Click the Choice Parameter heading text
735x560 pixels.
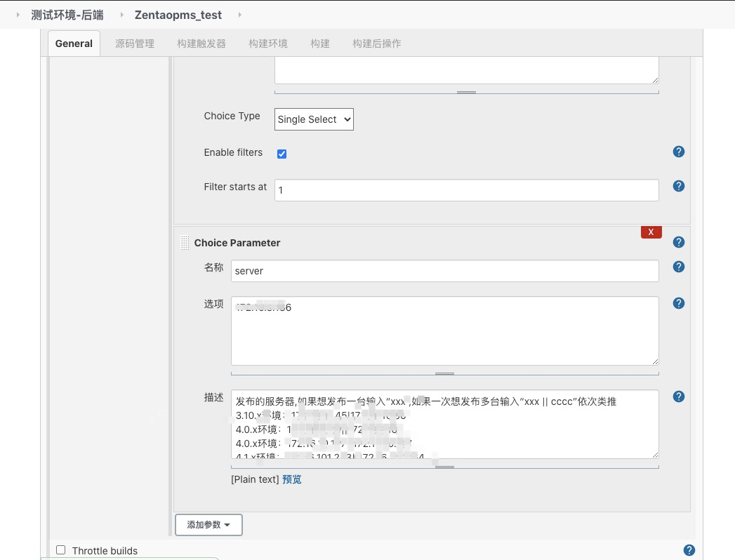237,243
